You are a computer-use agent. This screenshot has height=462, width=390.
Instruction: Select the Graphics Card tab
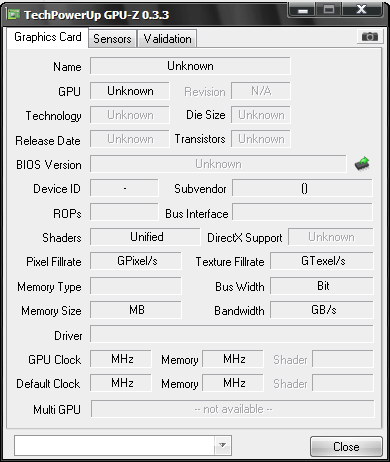pos(48,37)
